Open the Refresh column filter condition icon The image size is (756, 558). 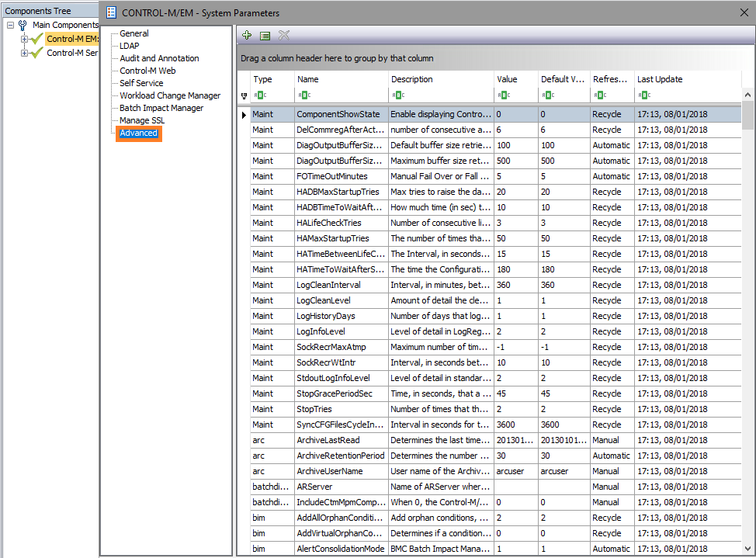[600, 95]
